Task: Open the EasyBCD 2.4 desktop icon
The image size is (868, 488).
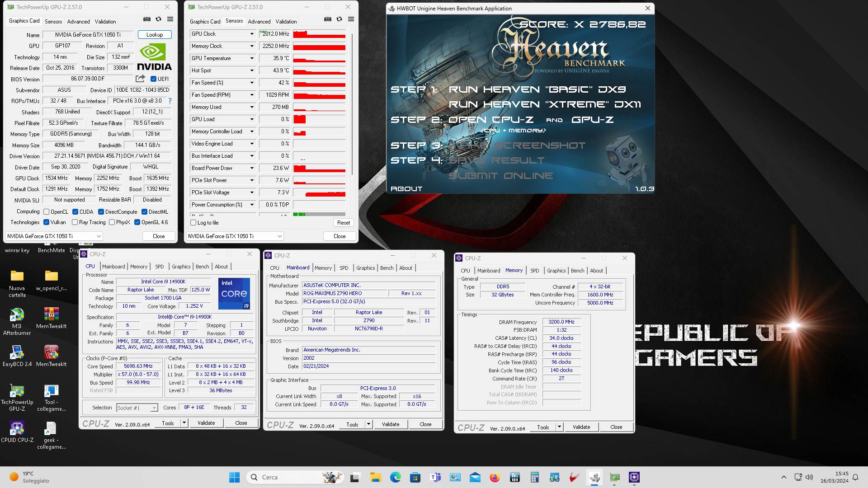Action: pos(17,356)
